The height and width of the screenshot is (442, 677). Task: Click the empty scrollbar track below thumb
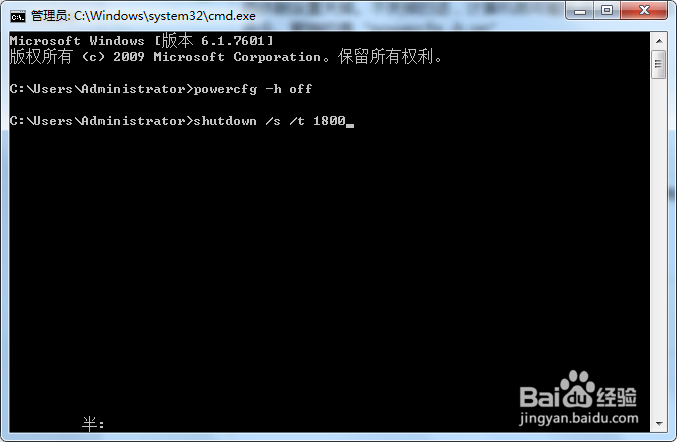(x=659, y=246)
